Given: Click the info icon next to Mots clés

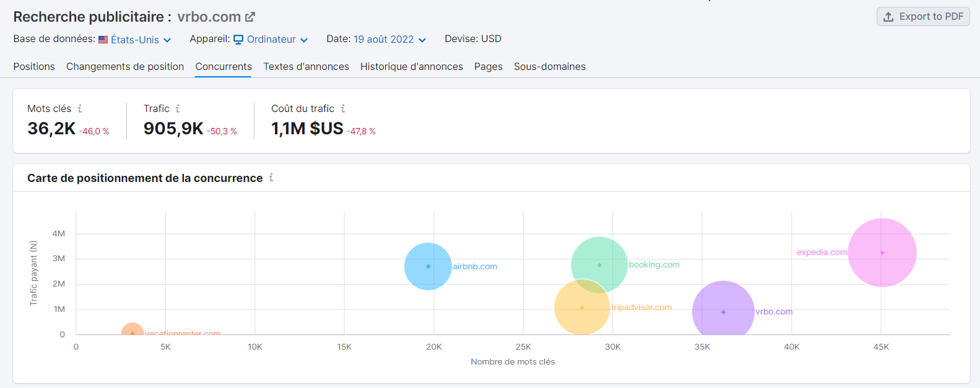Looking at the screenshot, I should [x=80, y=108].
